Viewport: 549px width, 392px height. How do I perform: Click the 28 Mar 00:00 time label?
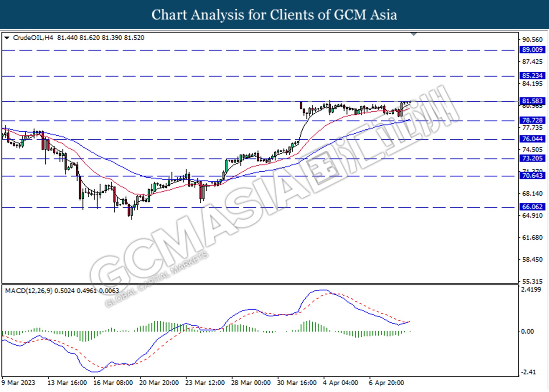click(251, 383)
